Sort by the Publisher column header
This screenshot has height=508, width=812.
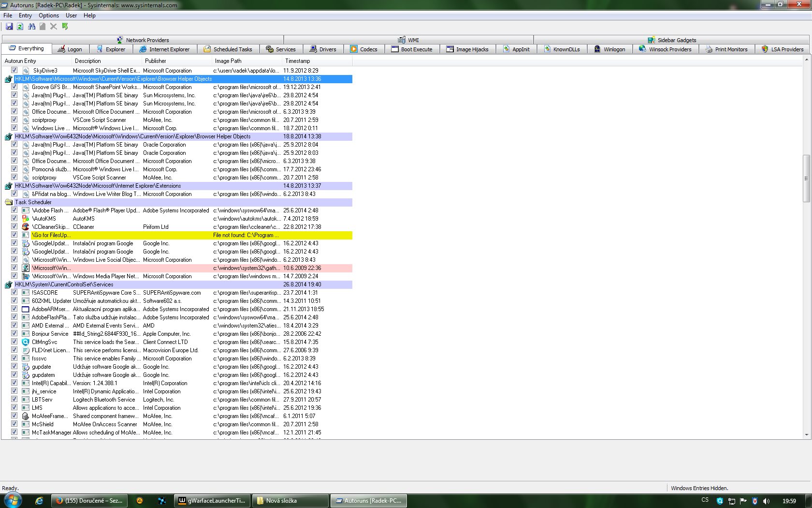pos(177,61)
